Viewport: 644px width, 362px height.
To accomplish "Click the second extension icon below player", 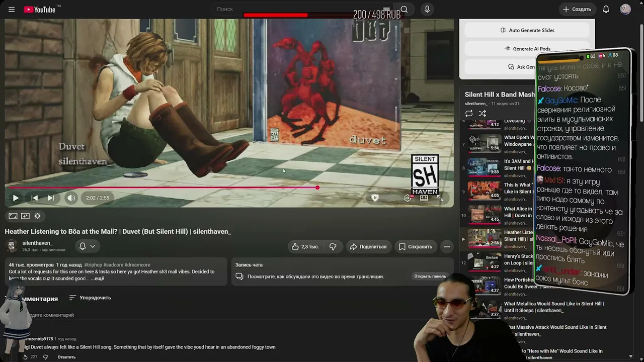I will (x=25, y=216).
